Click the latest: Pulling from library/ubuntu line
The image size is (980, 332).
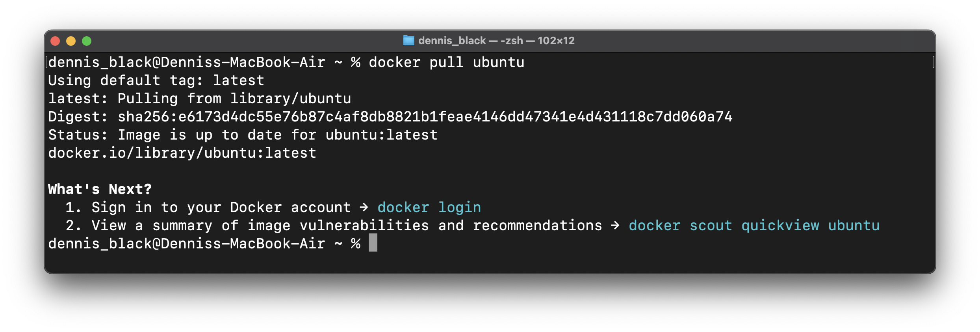pyautogui.click(x=199, y=99)
